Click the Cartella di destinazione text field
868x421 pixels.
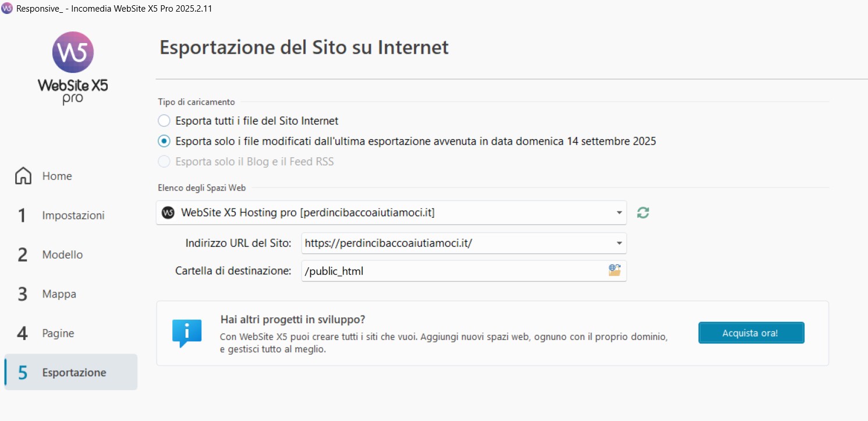pyautogui.click(x=451, y=271)
